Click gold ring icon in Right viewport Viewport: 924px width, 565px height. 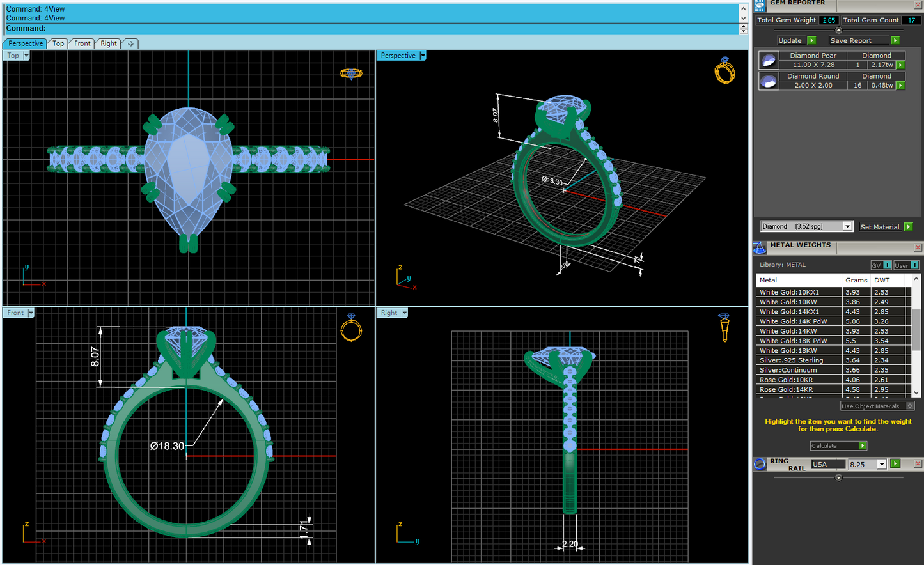click(x=724, y=327)
